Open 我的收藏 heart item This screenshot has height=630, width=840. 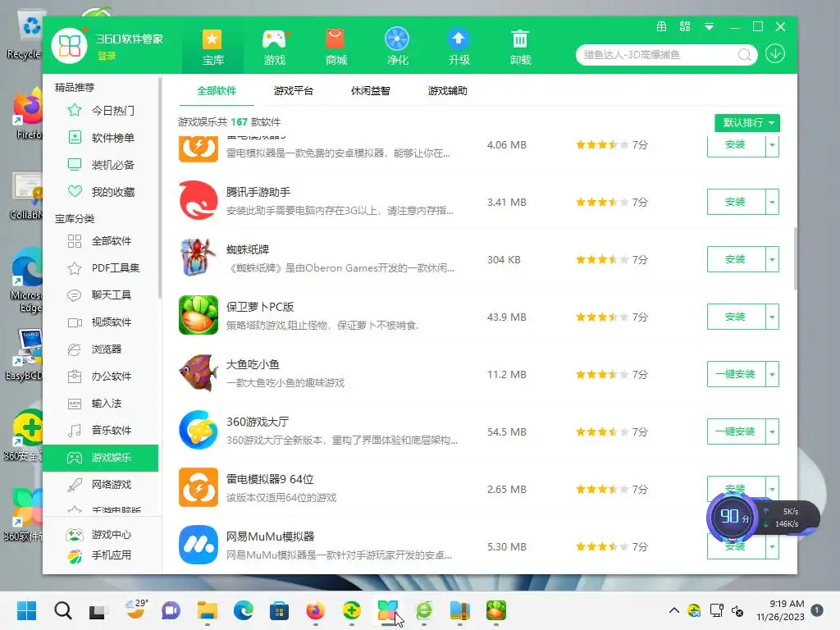(x=101, y=192)
